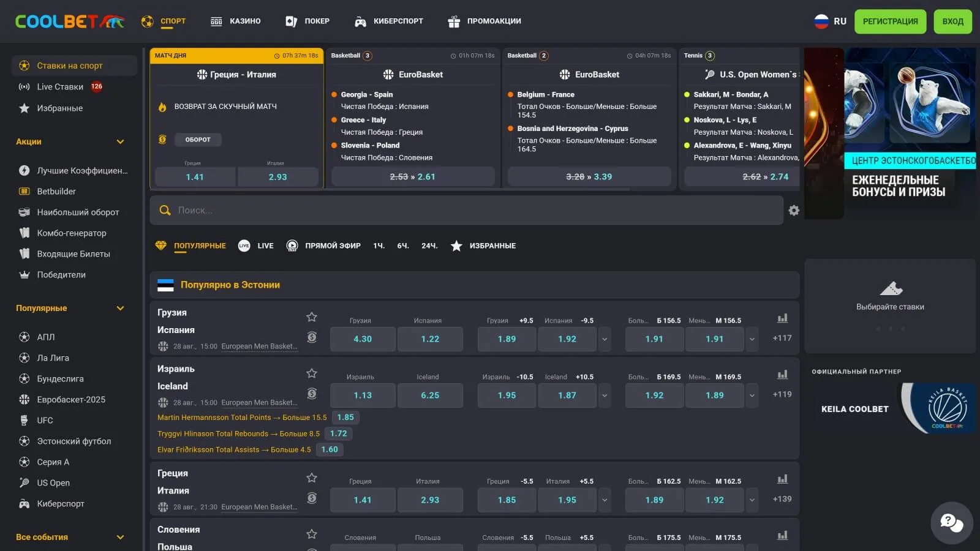Switch to the Прямой эфир tab
The image size is (980, 551).
click(x=323, y=246)
